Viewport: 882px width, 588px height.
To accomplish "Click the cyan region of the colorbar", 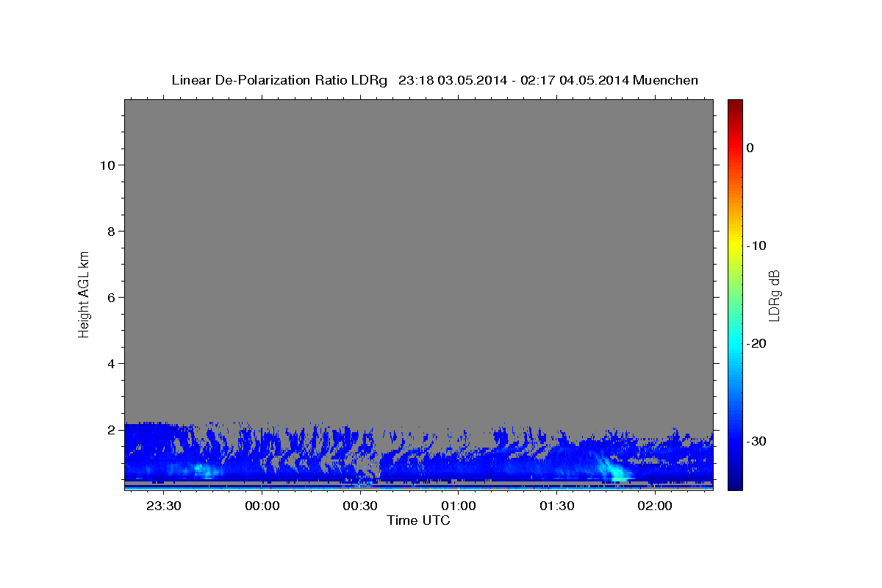I will click(x=735, y=343).
